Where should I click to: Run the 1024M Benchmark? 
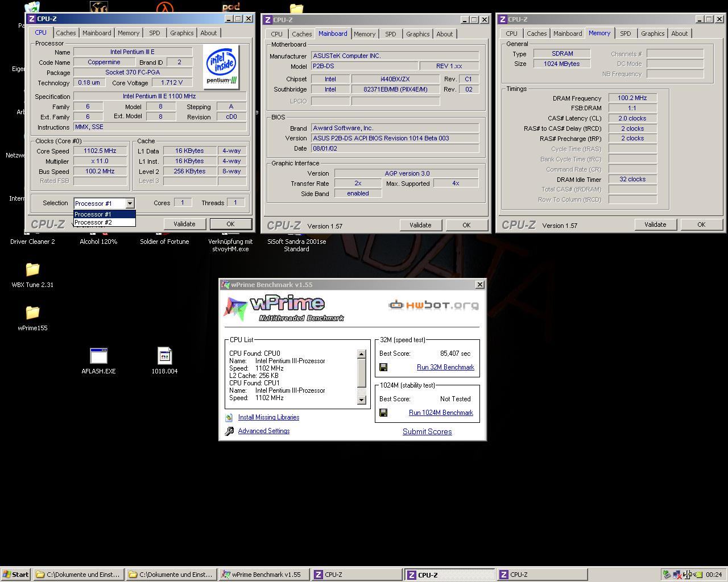441,413
